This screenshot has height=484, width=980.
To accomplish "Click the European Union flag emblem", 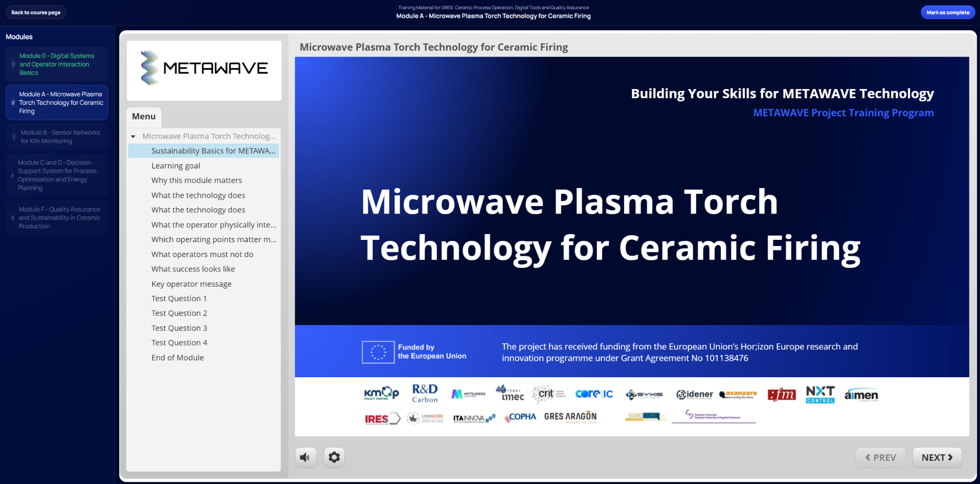I will point(378,352).
